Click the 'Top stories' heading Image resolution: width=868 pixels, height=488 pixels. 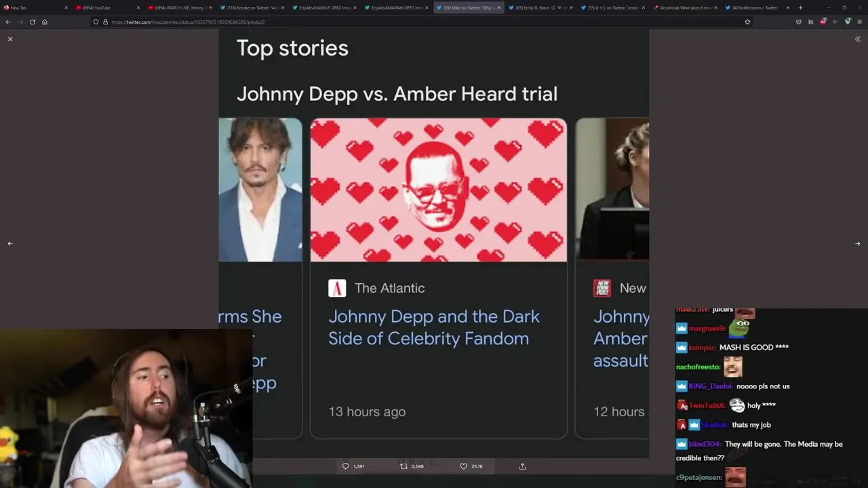tap(292, 48)
